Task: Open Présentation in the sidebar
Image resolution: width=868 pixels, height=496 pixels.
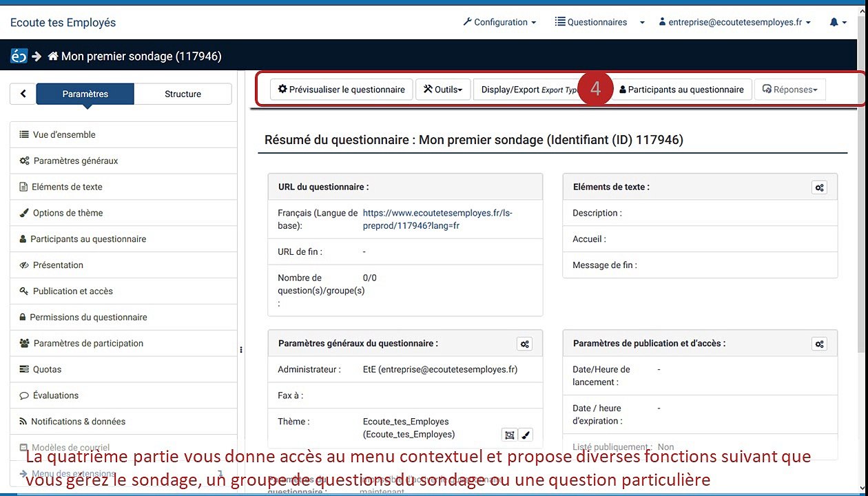Action: tap(123, 265)
